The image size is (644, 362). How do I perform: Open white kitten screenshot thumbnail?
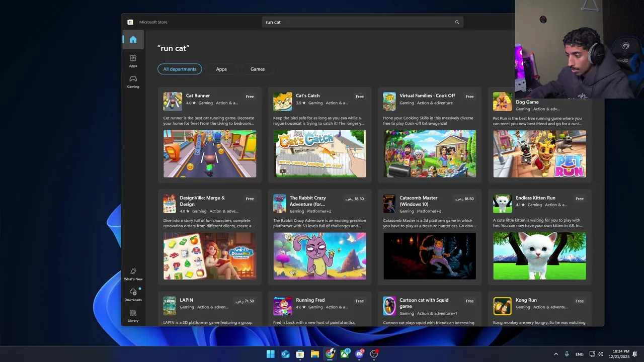click(x=539, y=256)
